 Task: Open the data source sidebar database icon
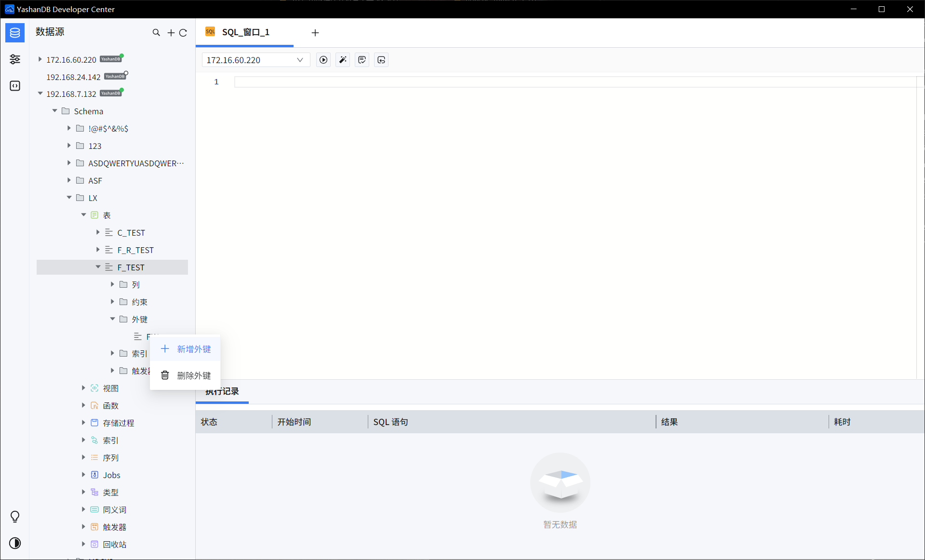coord(15,33)
